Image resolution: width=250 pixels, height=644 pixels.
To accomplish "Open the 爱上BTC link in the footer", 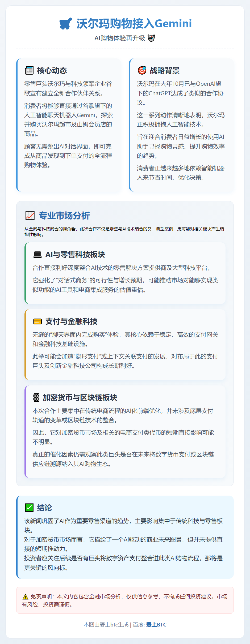I will click(156, 625).
